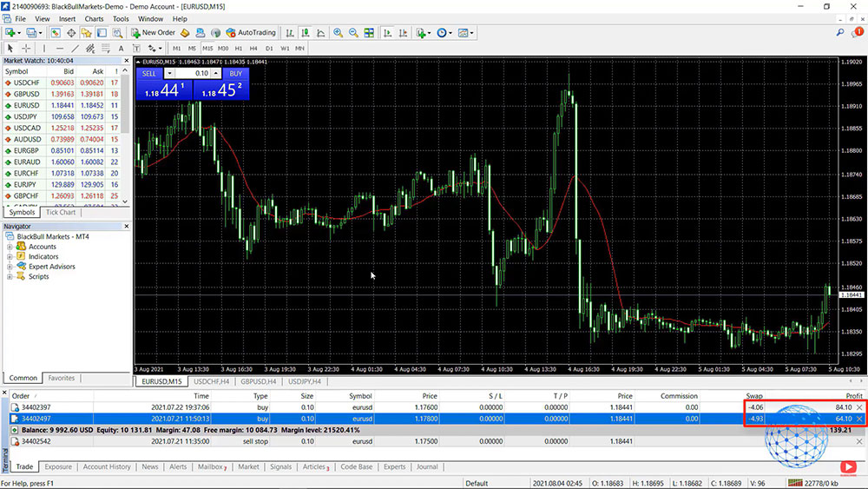Select the text label 'T' tool

136,48
